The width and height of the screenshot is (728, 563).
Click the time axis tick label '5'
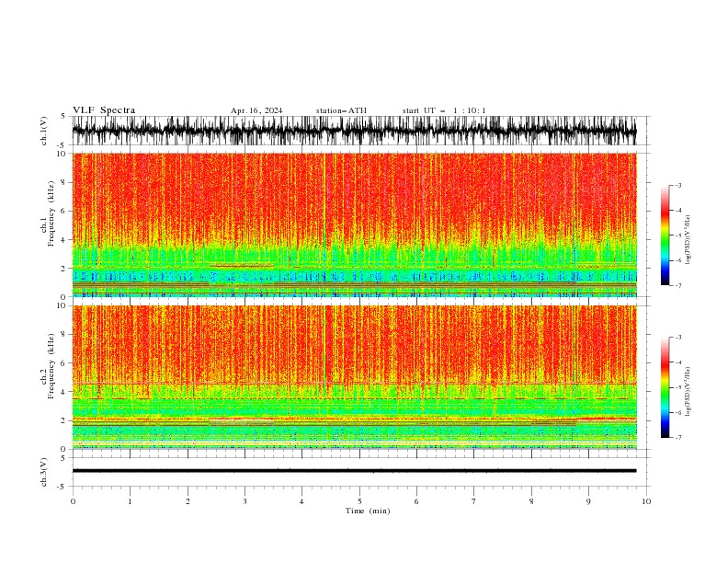[359, 501]
